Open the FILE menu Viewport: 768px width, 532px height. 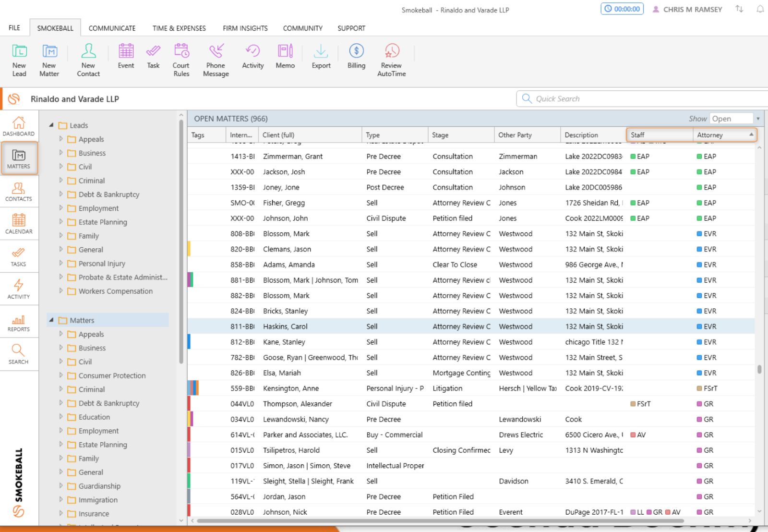coord(14,28)
